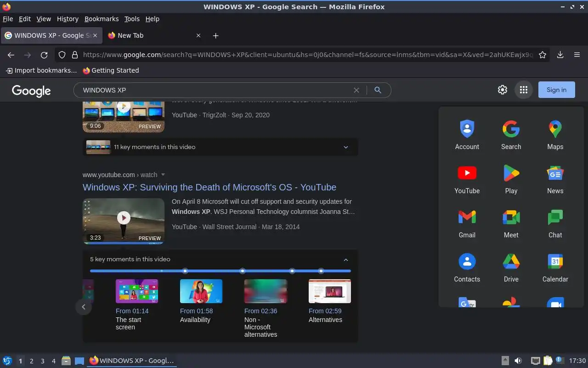
Task: Open Google News from apps panel
Action: 555,179
